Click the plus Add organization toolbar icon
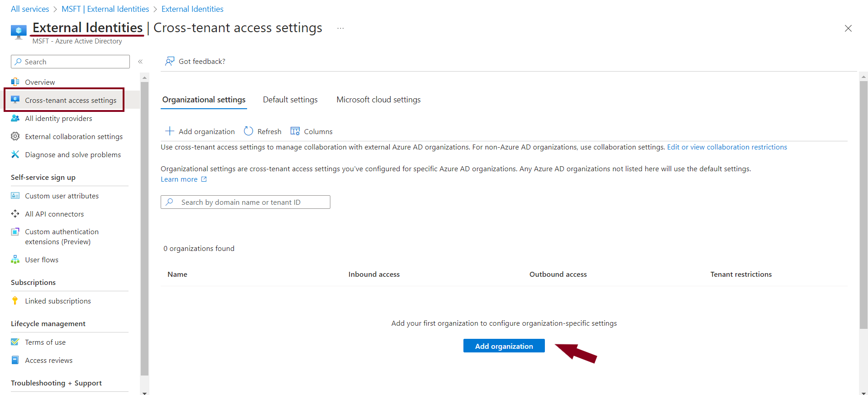 (x=170, y=131)
